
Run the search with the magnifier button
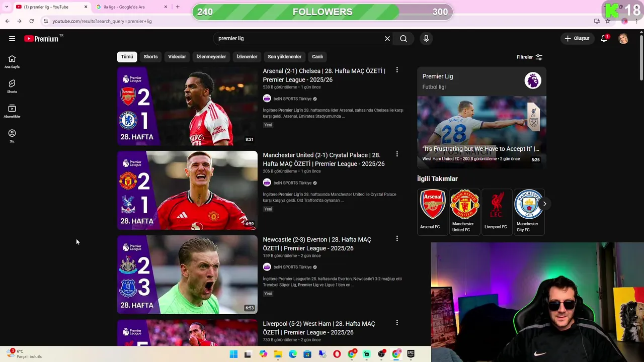tap(404, 39)
